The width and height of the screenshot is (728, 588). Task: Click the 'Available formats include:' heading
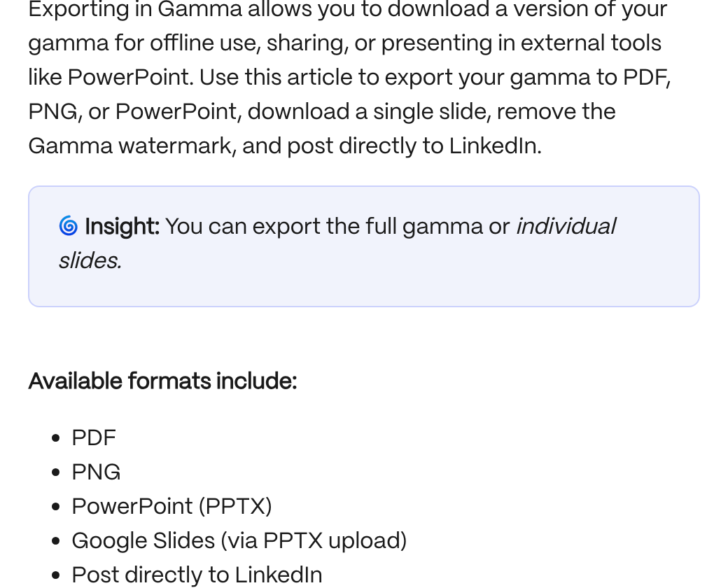click(162, 381)
